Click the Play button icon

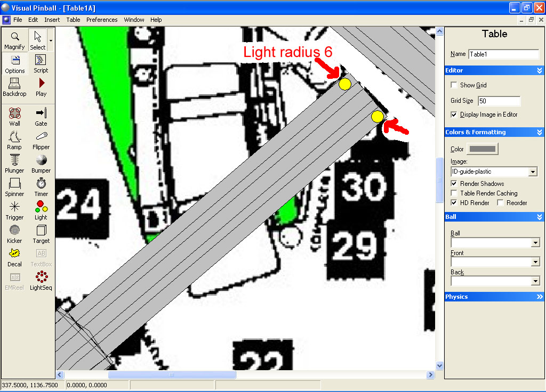tap(41, 87)
